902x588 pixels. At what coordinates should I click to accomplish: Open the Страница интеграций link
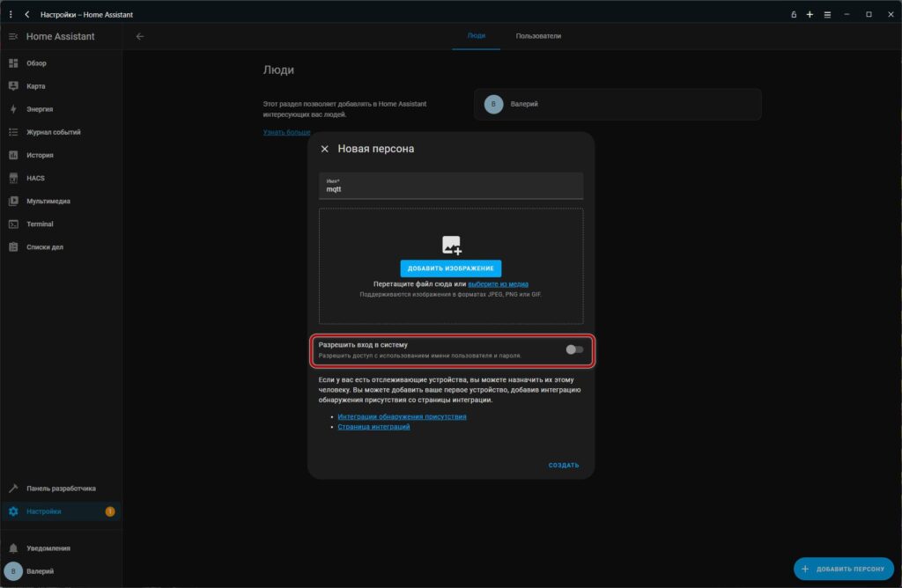[373, 427]
